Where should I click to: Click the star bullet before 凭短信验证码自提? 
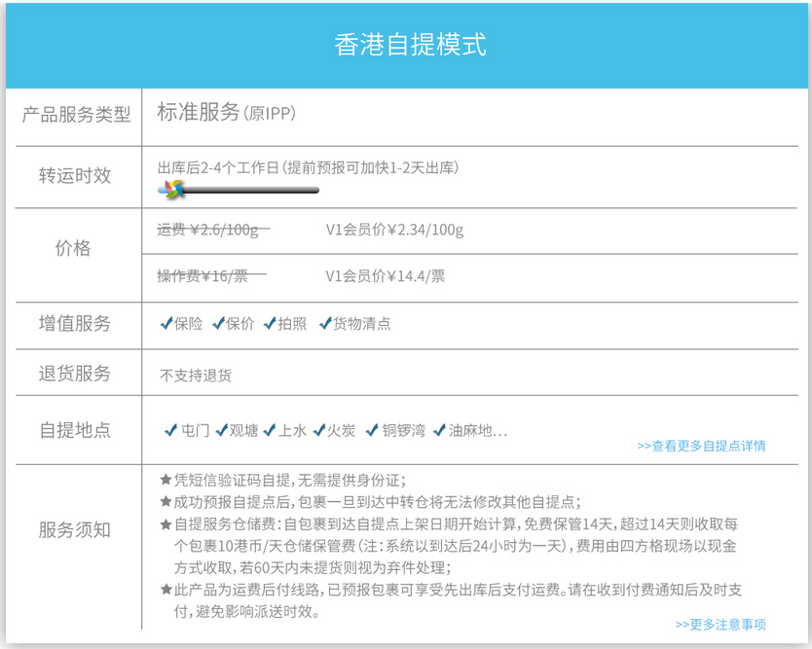coord(165,480)
